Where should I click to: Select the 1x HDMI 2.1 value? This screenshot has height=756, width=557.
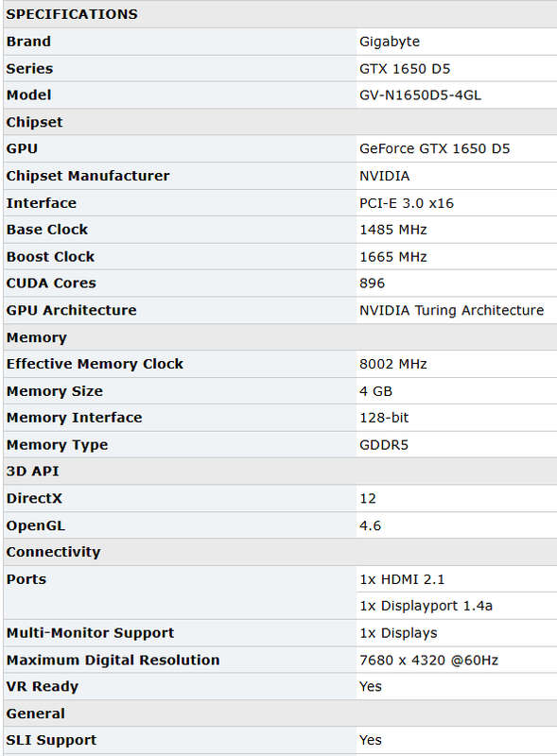click(x=402, y=579)
